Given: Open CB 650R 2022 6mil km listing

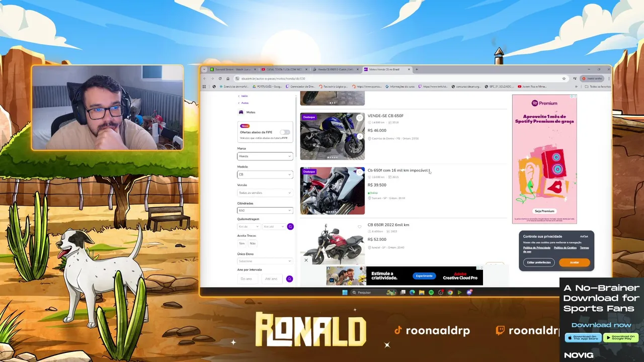Looking at the screenshot, I should pyautogui.click(x=388, y=225).
